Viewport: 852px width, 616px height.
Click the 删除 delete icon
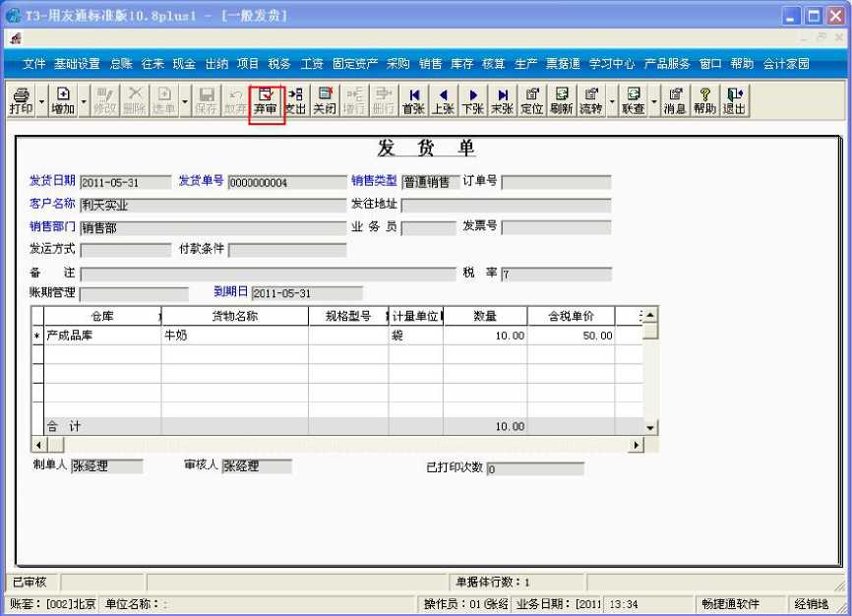pyautogui.click(x=134, y=101)
